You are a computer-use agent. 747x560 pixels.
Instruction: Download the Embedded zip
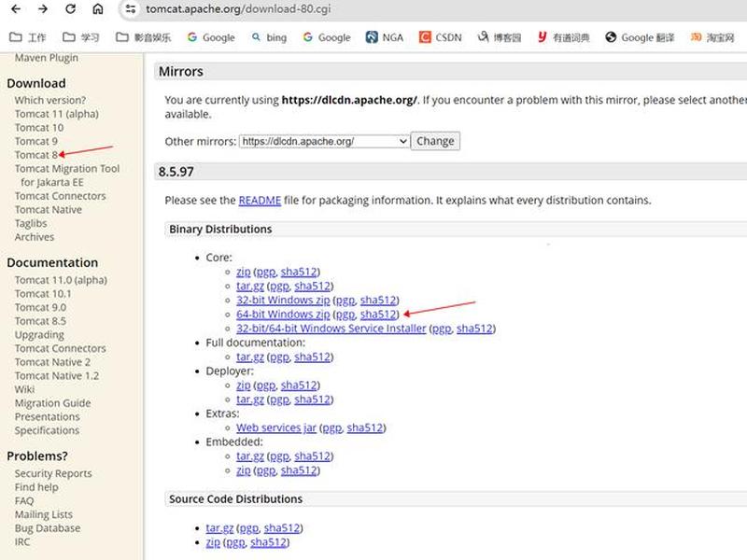(x=244, y=470)
